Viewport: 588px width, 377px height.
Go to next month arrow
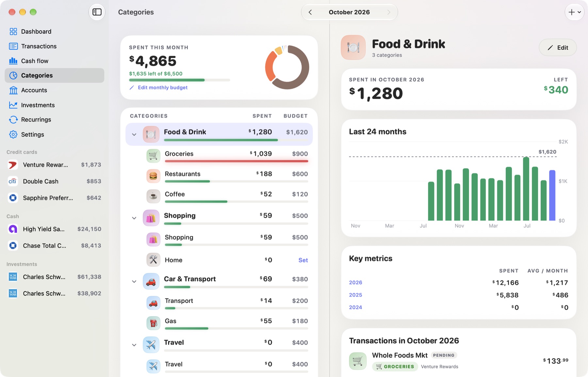(389, 12)
